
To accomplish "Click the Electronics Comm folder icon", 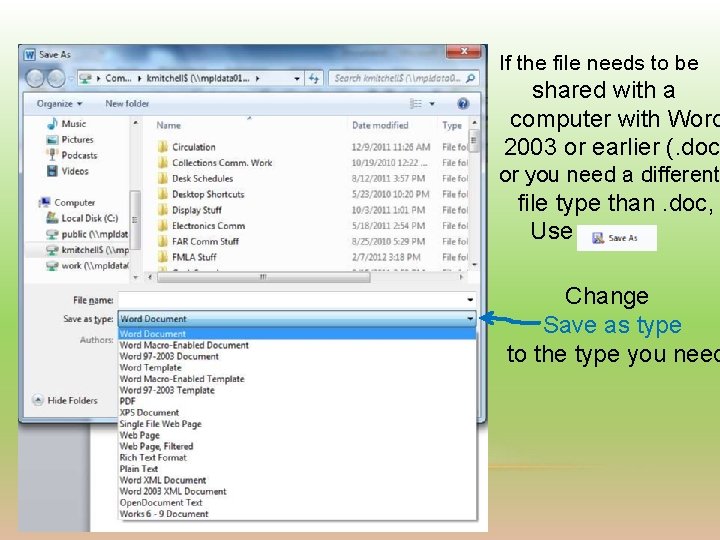I will coord(162,226).
